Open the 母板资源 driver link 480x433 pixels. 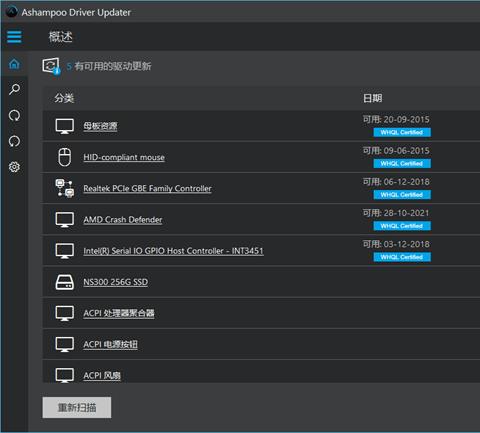(x=100, y=126)
